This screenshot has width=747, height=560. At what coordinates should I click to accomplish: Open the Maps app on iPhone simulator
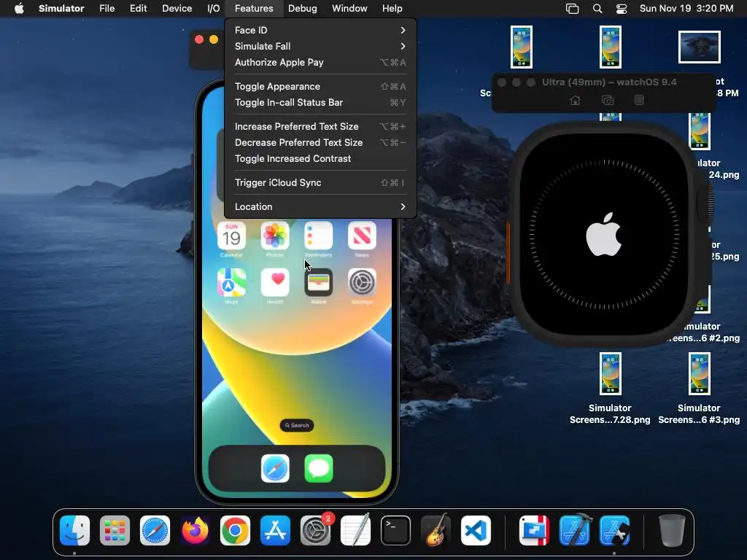pos(231,282)
